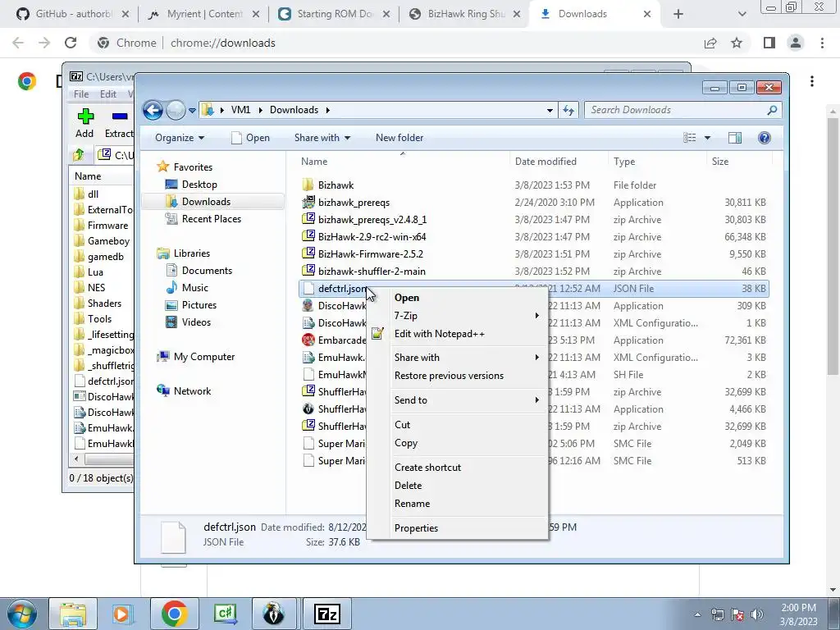This screenshot has height=630, width=840.
Task: Go up one level in 7-Zip window
Action: (x=79, y=155)
